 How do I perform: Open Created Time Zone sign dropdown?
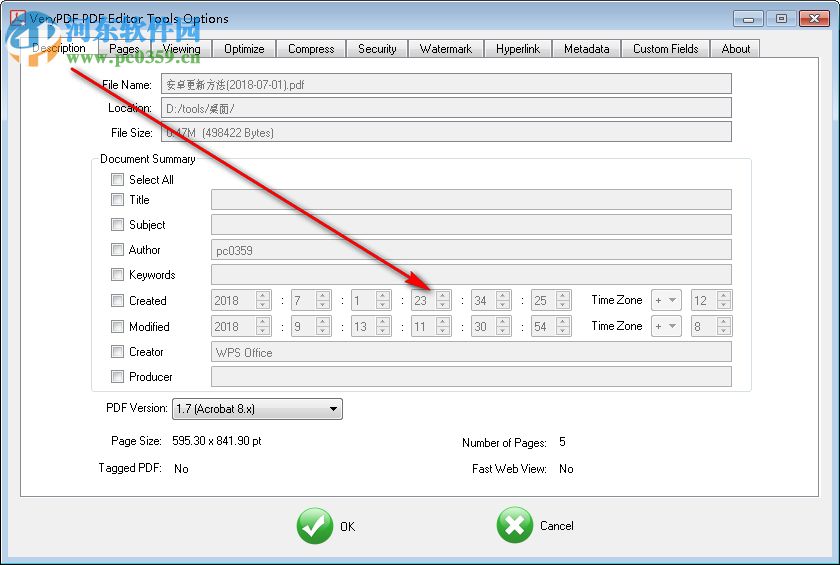pos(666,300)
